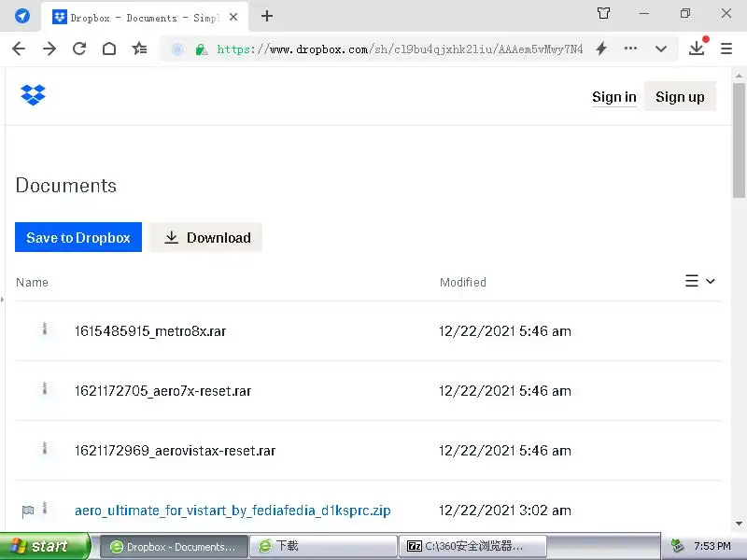Click the taskbar clock 7:53 PM
This screenshot has height=560, width=747.
click(x=712, y=546)
